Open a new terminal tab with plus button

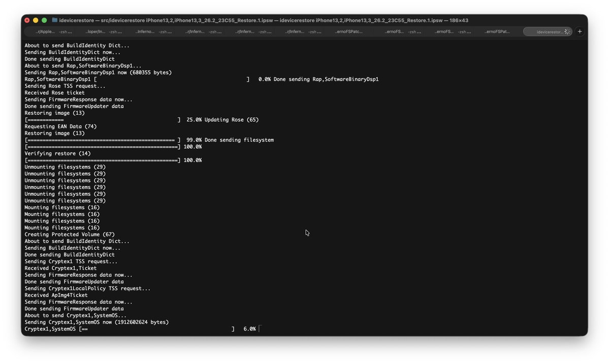click(x=580, y=31)
